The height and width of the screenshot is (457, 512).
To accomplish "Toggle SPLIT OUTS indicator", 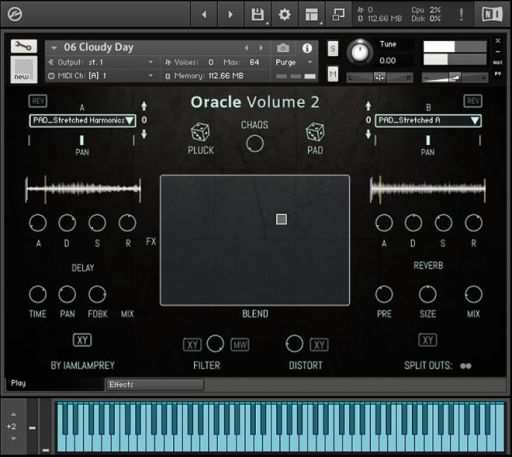I will 466,366.
